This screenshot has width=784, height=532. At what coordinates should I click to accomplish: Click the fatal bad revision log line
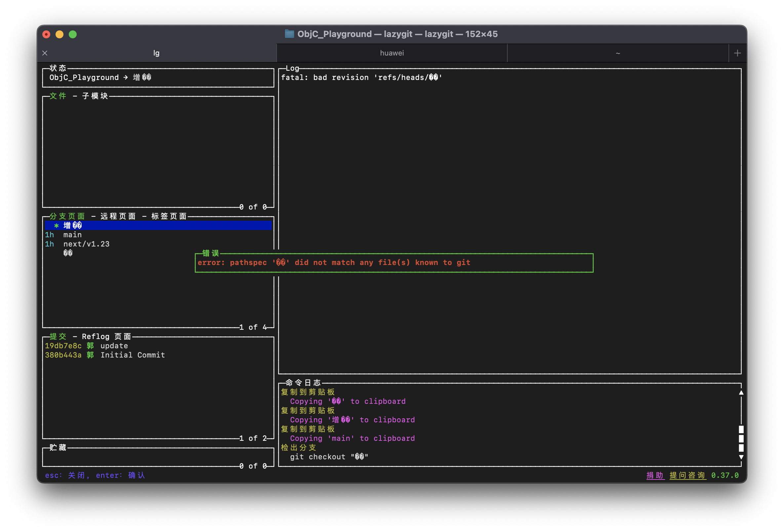click(361, 78)
